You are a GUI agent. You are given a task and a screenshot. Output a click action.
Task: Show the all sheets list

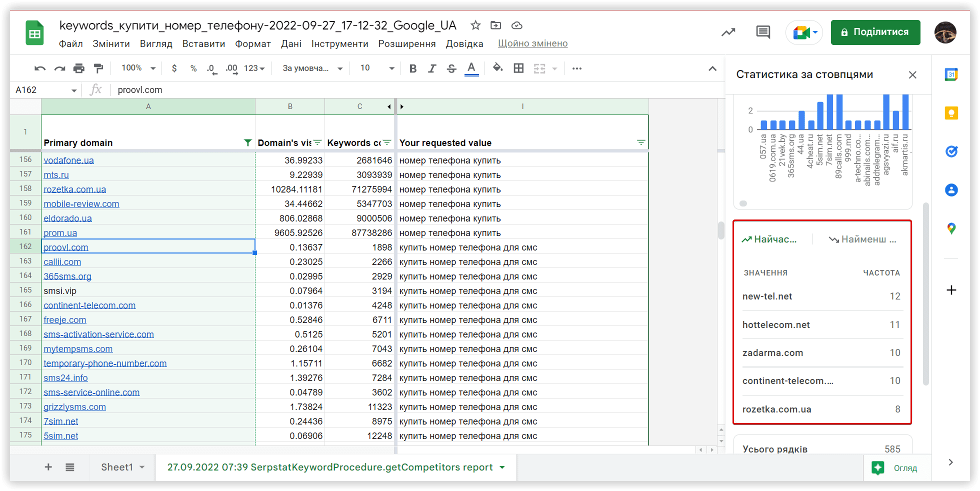coord(70,467)
